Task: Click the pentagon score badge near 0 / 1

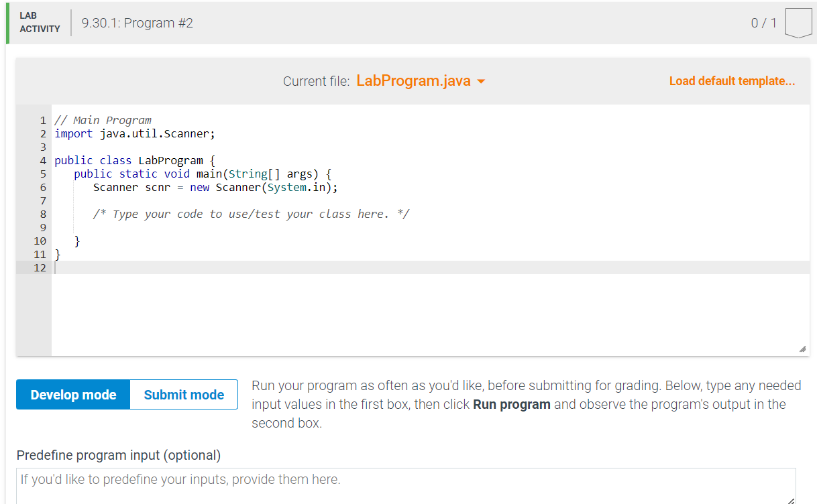Action: 798,22
